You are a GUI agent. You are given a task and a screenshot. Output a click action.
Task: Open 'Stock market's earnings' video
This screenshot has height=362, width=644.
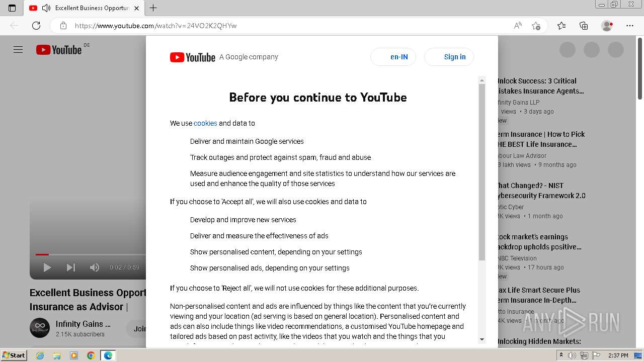click(539, 242)
